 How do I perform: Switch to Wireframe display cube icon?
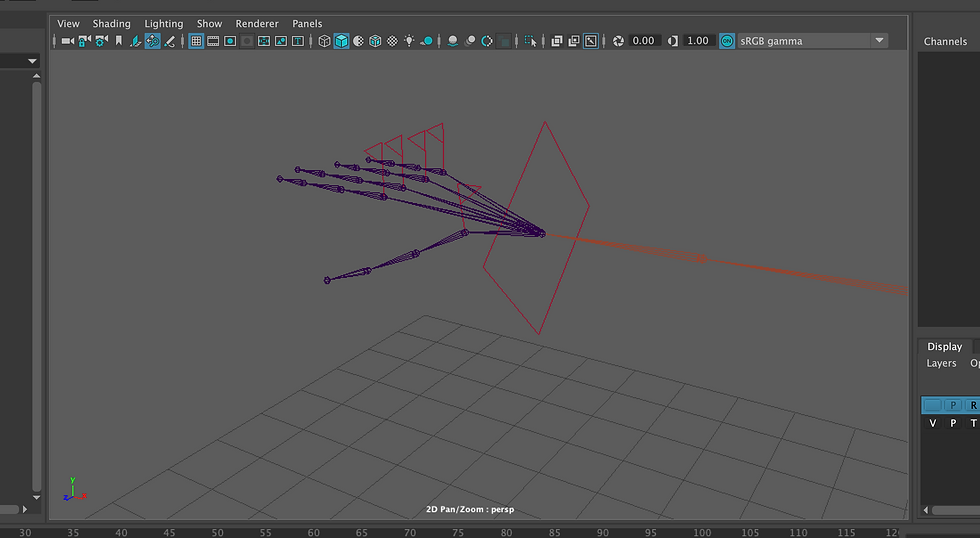324,41
